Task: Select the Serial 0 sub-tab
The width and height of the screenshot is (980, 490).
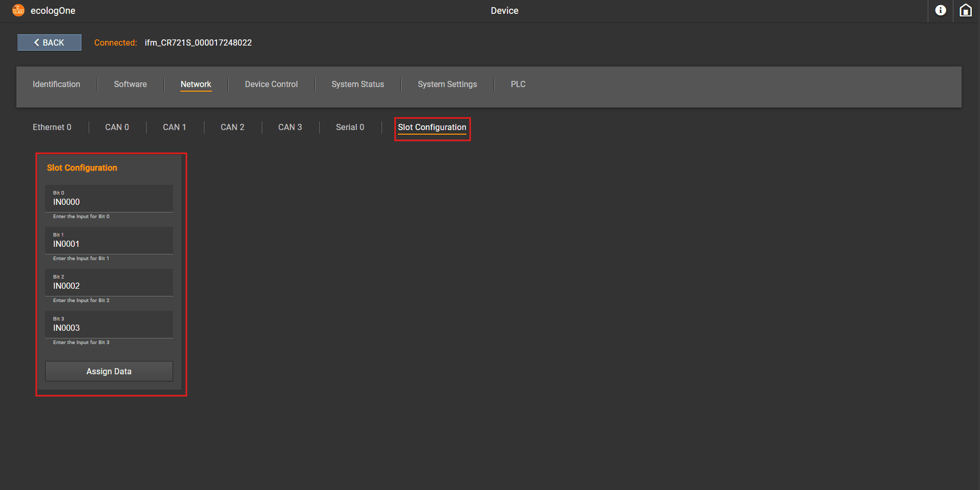Action: click(x=350, y=127)
